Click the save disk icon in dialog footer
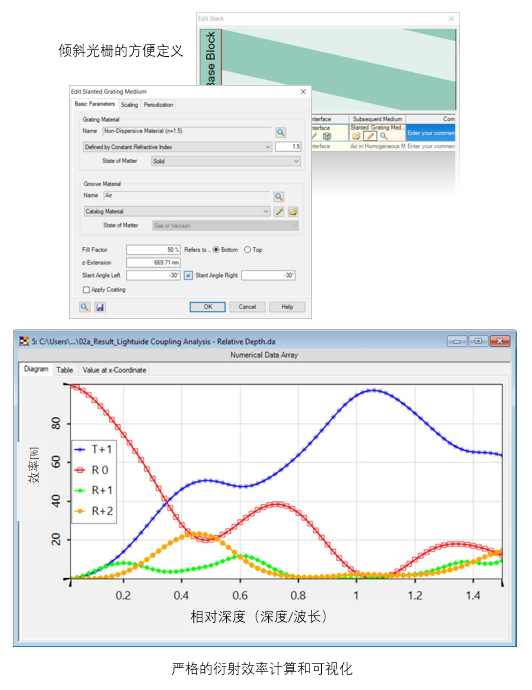Viewport: 532px width, 690px height. (100, 307)
